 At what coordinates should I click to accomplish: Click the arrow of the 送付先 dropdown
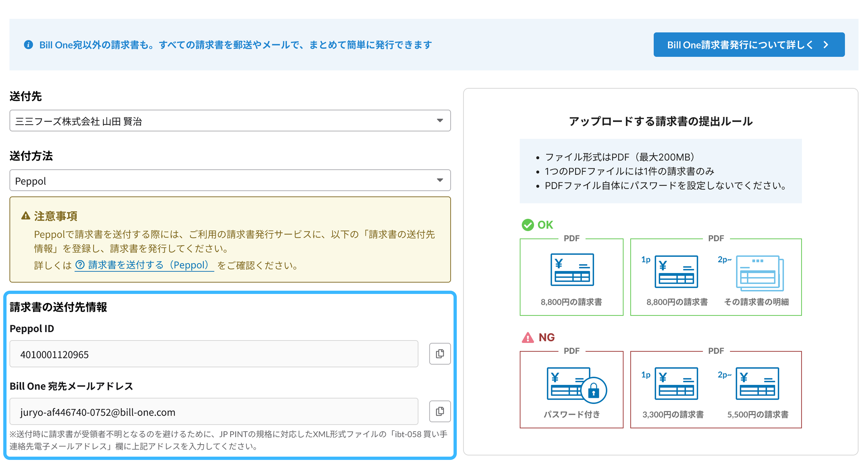[x=439, y=121]
